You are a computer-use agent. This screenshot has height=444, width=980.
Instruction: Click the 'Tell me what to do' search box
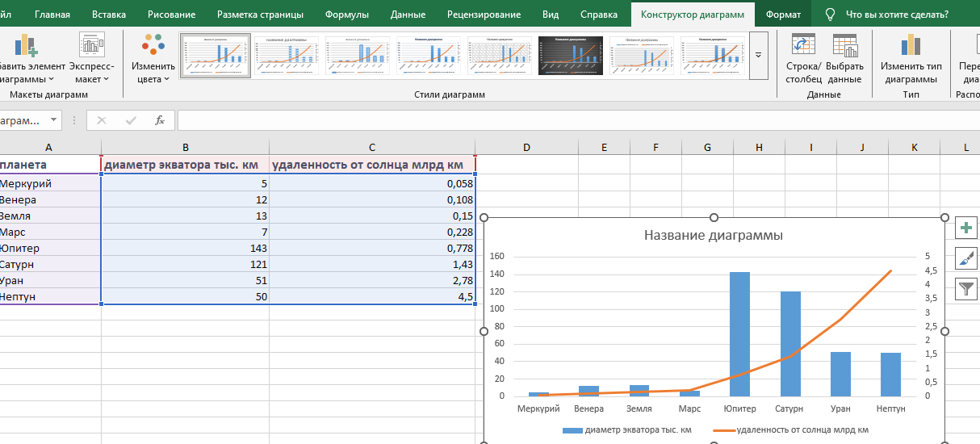click(x=896, y=15)
